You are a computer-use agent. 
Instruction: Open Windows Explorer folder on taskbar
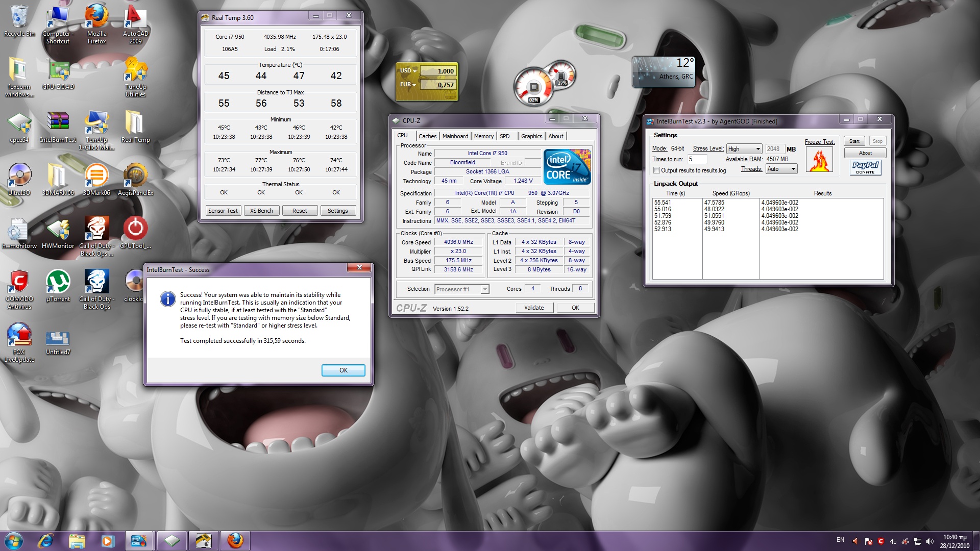[77, 540]
